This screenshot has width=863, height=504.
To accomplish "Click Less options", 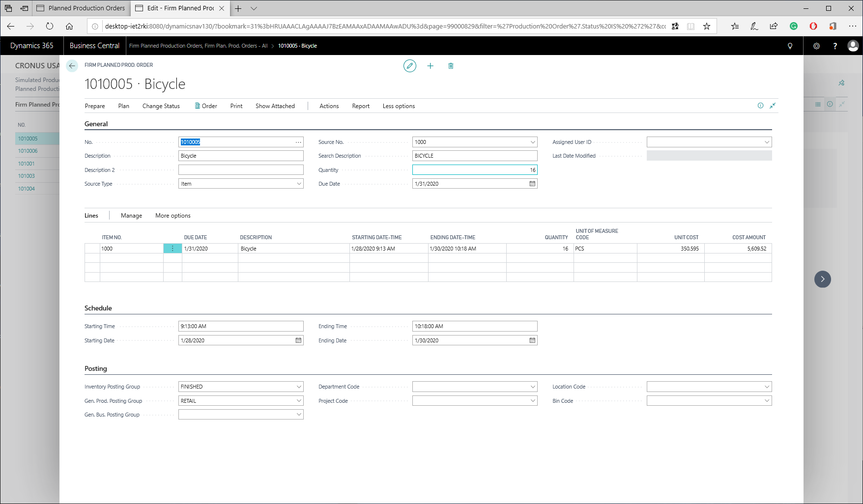I will [399, 106].
